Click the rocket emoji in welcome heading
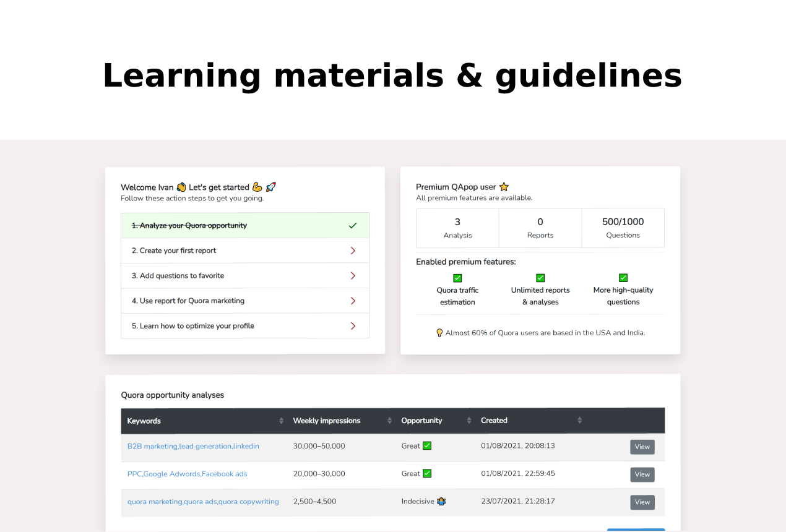786x532 pixels. click(x=271, y=186)
